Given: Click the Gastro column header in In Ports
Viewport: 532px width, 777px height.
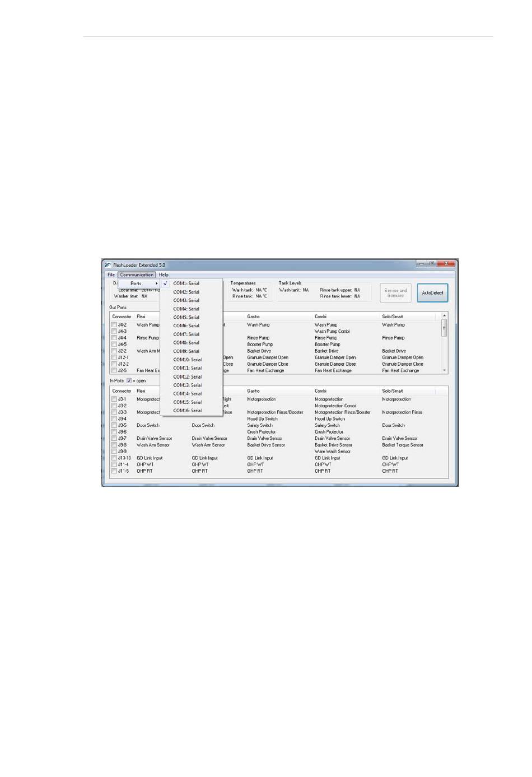Looking at the screenshot, I should (x=278, y=391).
